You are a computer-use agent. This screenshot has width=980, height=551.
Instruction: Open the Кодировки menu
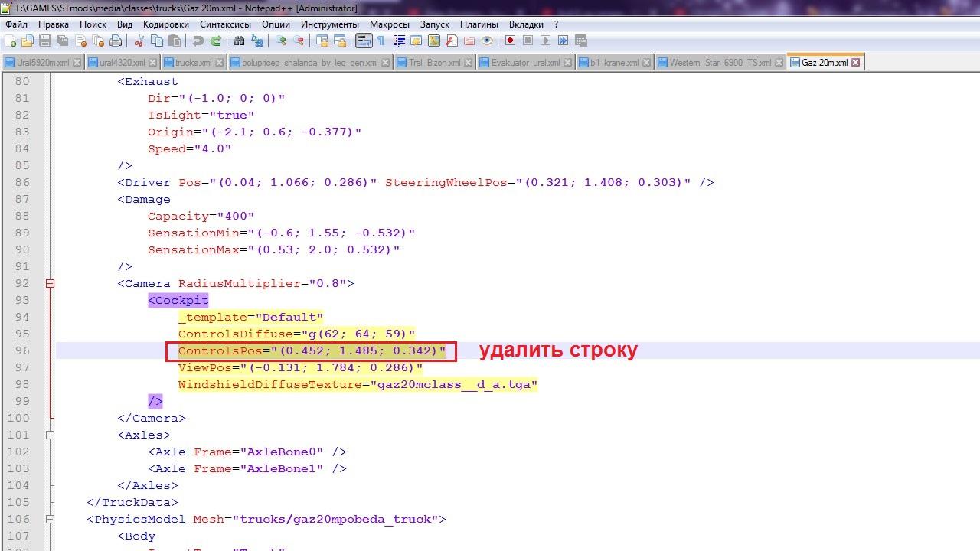coord(165,24)
